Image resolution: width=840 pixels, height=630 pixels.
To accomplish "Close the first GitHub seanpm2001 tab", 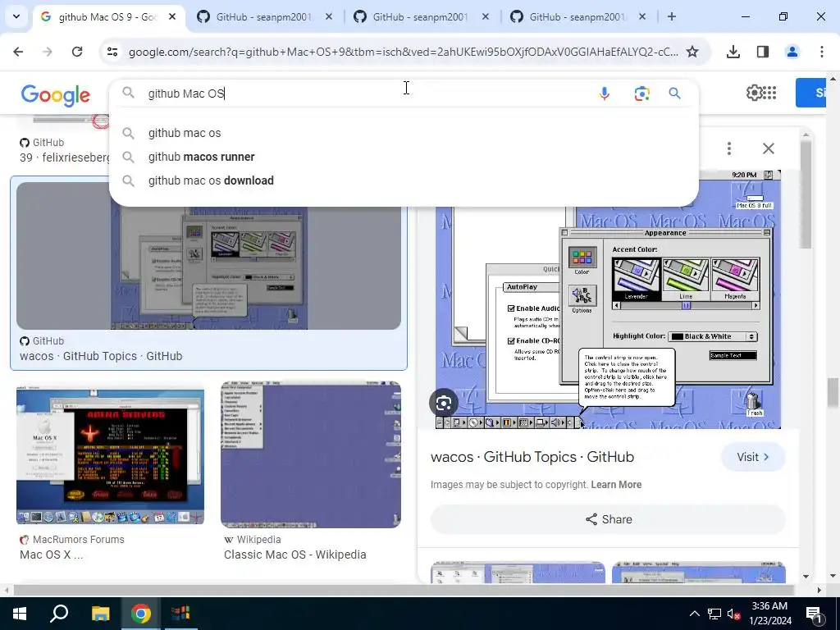I will pos(329,16).
